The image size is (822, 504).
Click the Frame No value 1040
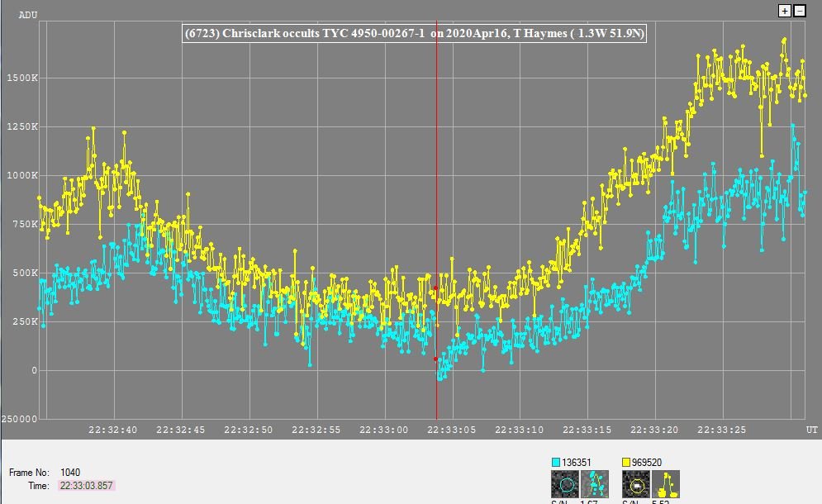pos(70,473)
